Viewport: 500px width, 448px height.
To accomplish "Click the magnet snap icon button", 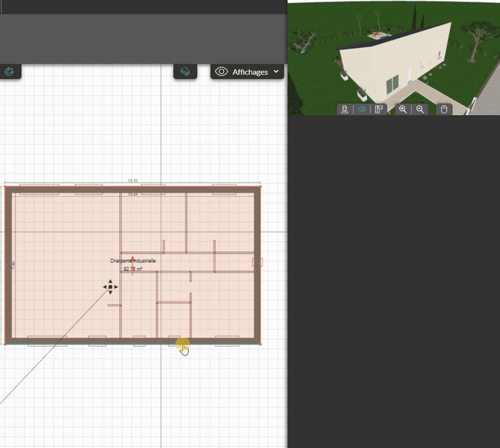I will tap(10, 72).
